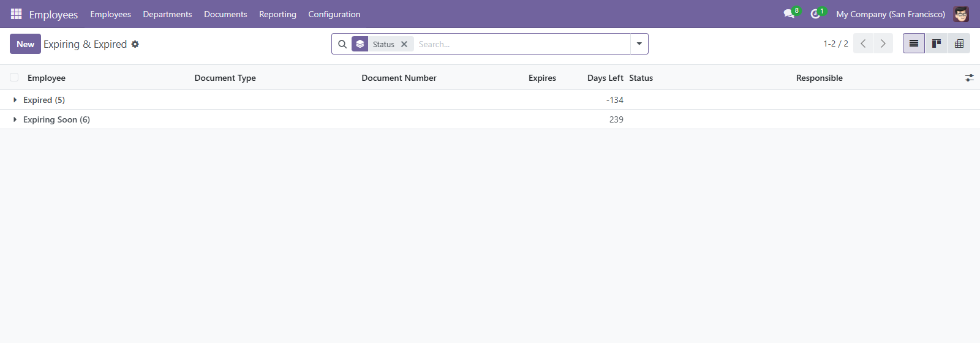Sort by Document Number column

point(399,78)
